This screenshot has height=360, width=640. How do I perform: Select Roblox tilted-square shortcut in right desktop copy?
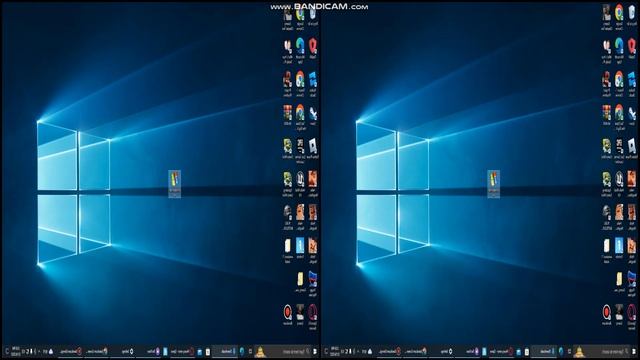(632, 149)
